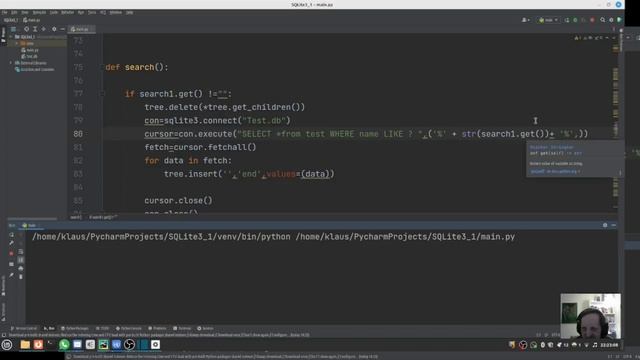Open the main run configuration dropdown
Viewport: 640px width, 360px height.
pyautogui.click(x=548, y=20)
